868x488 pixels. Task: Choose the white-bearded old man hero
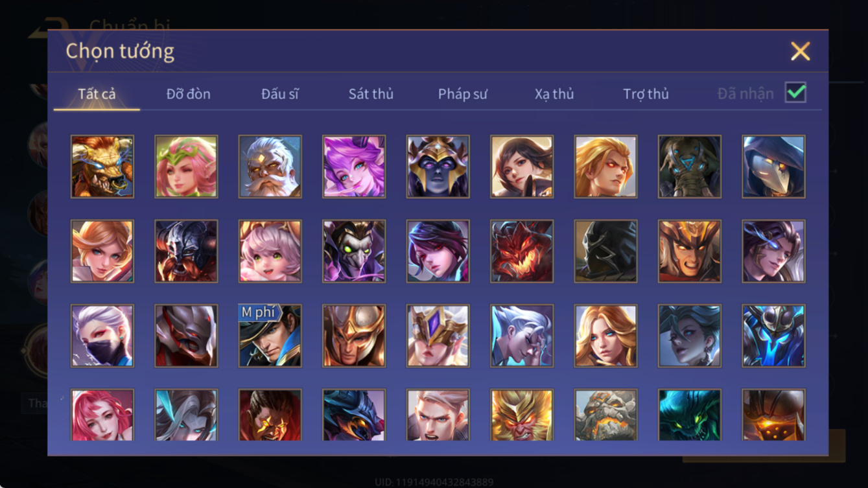[x=270, y=167]
